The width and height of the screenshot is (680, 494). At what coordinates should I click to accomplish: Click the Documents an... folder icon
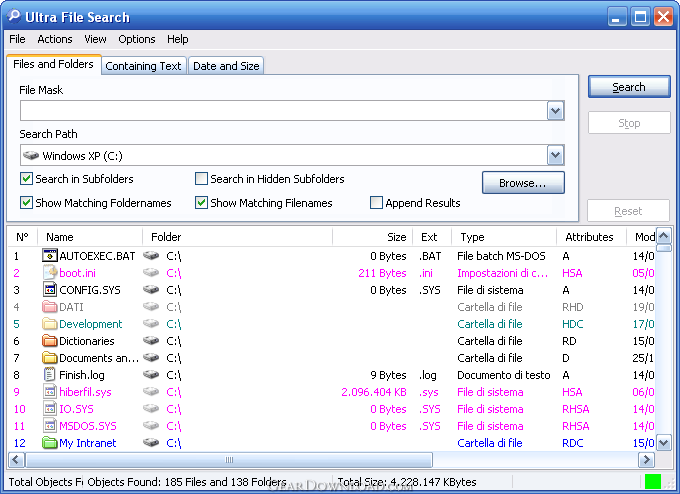pos(49,358)
